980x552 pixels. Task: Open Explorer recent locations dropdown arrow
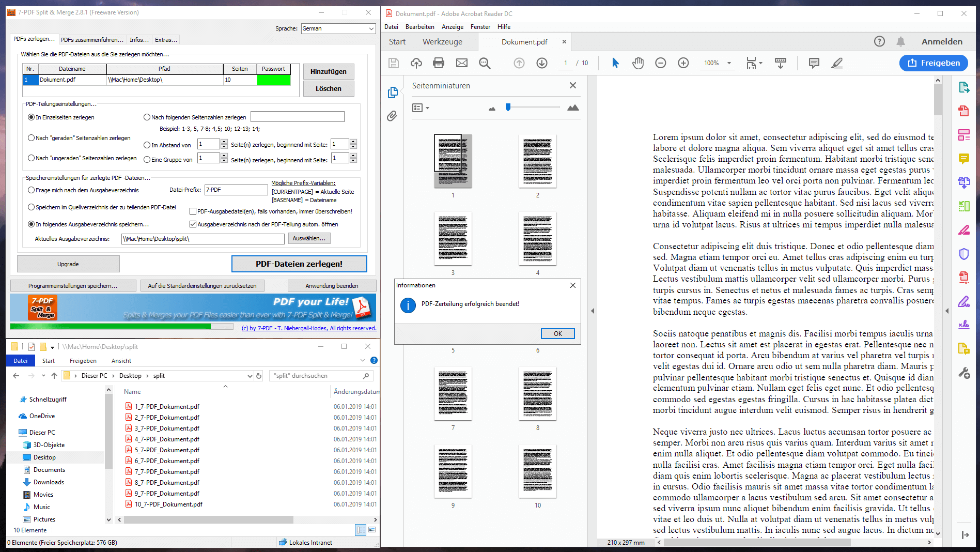(43, 376)
